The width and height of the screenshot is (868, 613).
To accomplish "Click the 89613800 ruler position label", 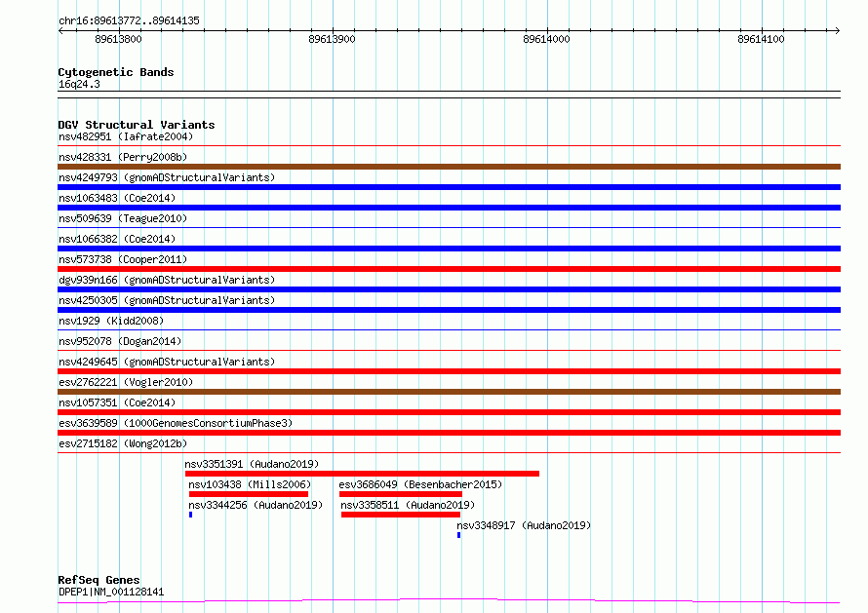I will click(118, 39).
